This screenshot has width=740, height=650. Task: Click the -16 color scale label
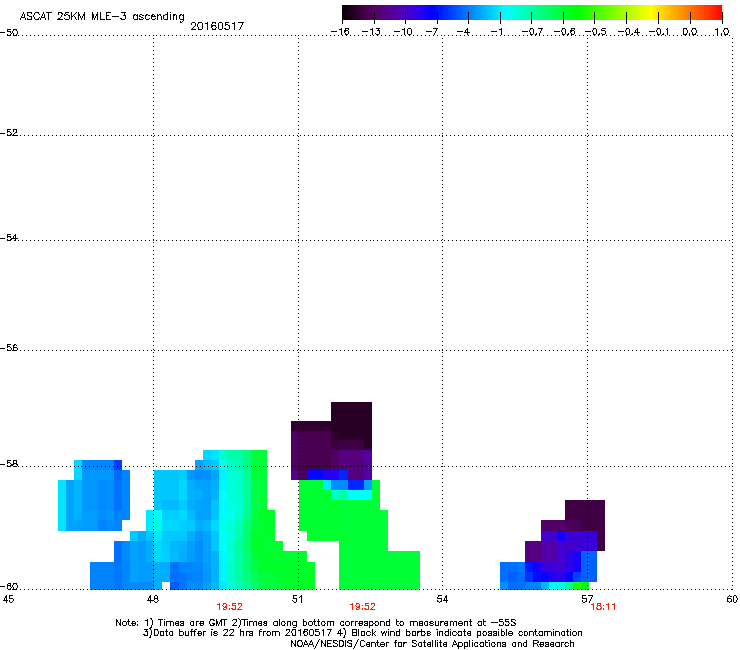(340, 32)
